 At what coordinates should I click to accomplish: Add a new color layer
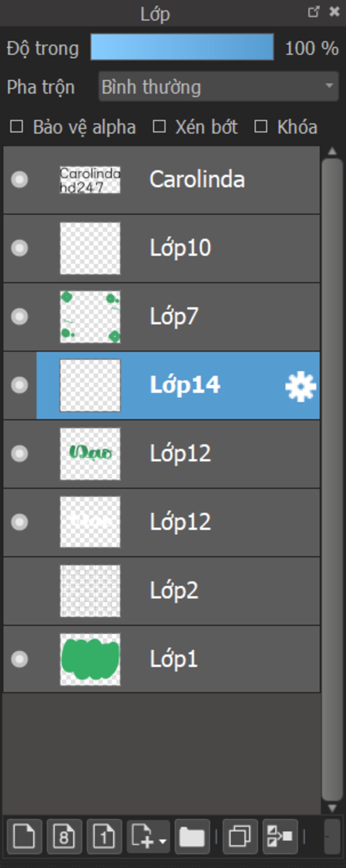point(24,836)
